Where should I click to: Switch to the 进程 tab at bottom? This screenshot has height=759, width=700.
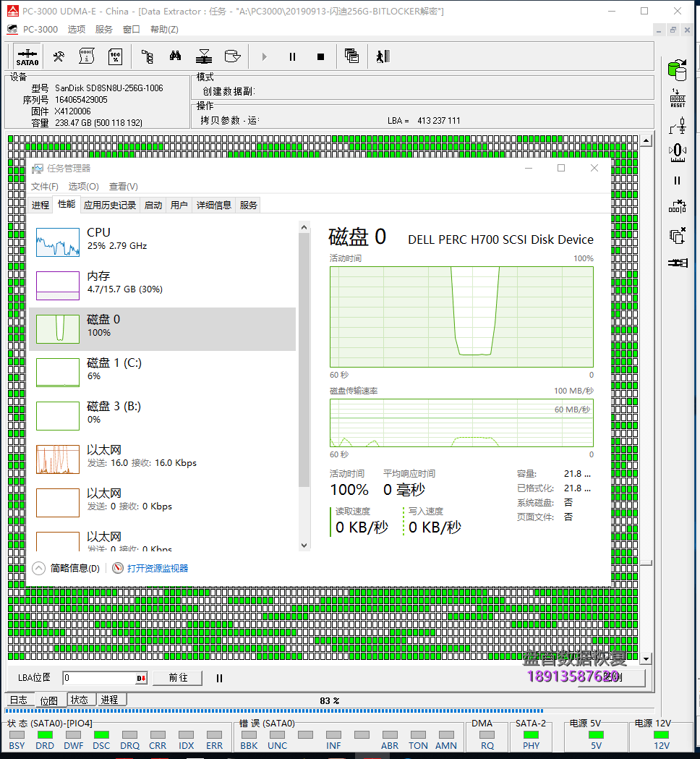pyautogui.click(x=111, y=700)
